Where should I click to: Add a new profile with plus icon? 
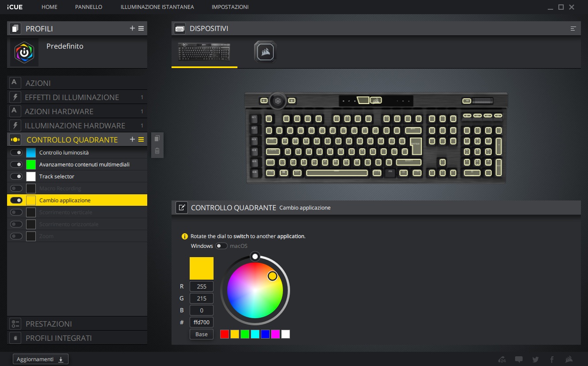(132, 28)
